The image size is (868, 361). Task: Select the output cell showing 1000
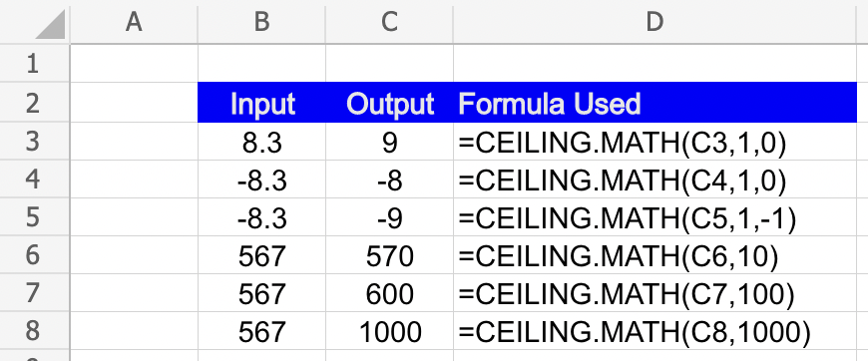pyautogui.click(x=389, y=330)
